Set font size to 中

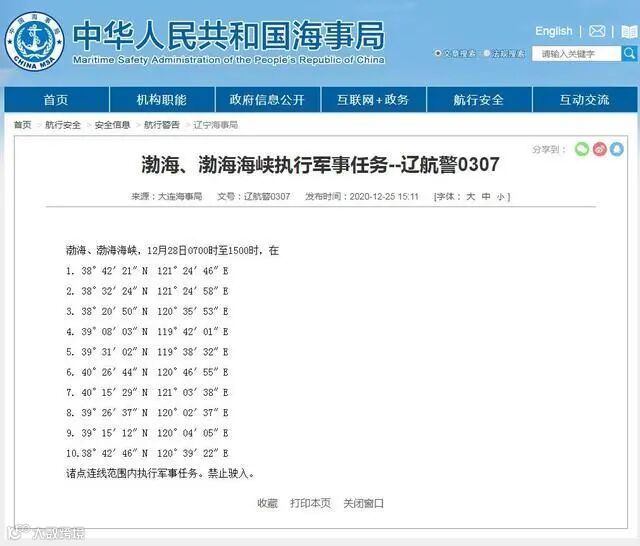[486, 196]
